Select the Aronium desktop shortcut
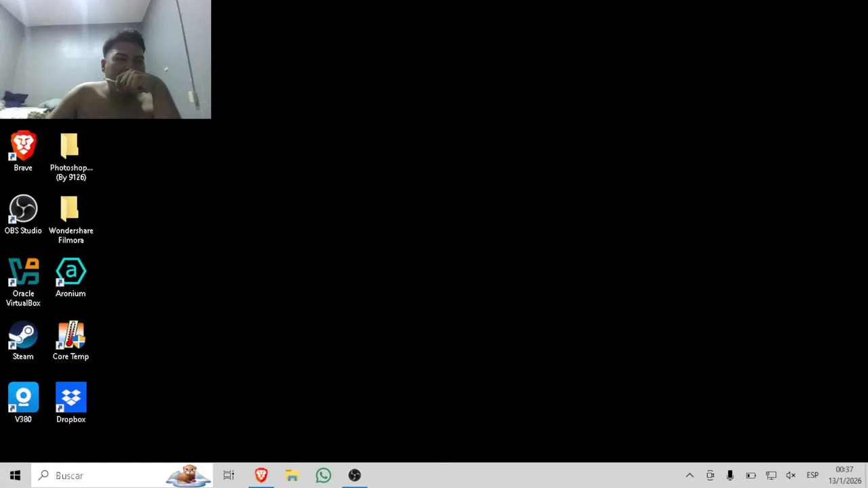This screenshot has height=488, width=868. point(71,278)
